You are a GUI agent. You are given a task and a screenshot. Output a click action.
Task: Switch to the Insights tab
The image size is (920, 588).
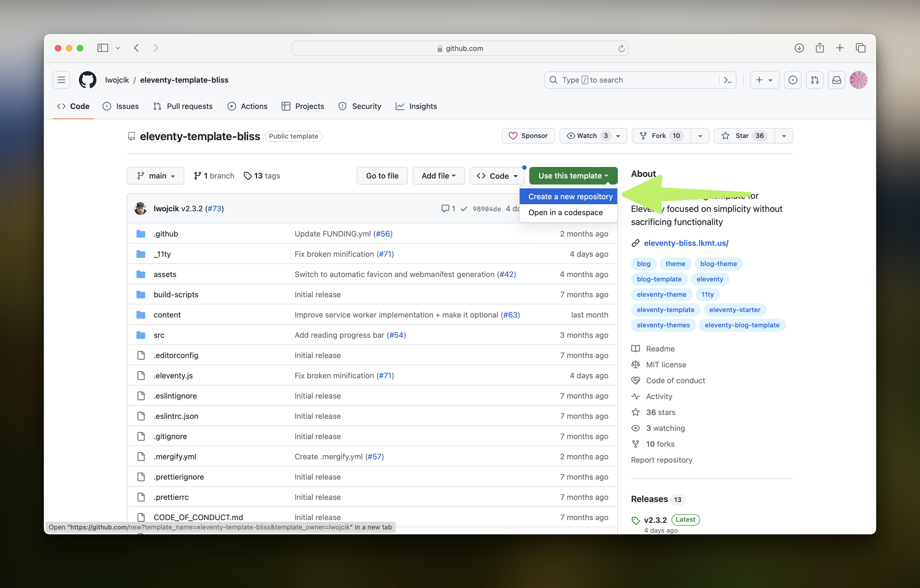click(x=416, y=106)
